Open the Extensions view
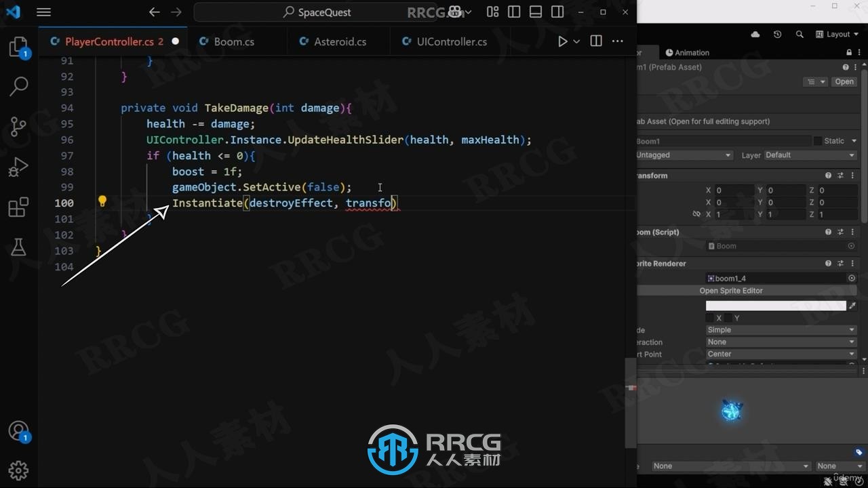Screen dimensions: 868x488 pyautogui.click(x=19, y=207)
